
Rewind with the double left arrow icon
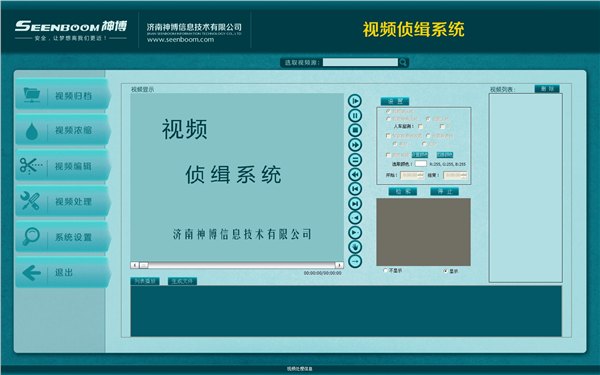355,174
